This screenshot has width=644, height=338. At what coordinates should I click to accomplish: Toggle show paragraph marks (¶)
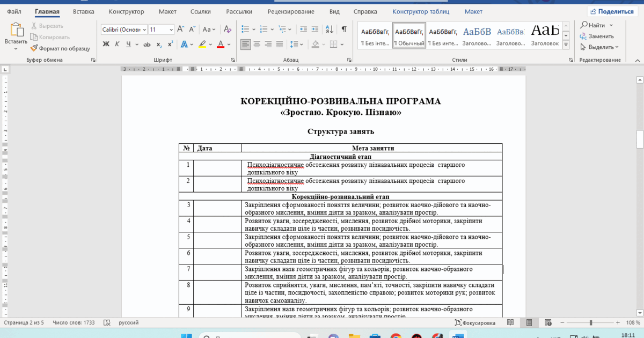pyautogui.click(x=344, y=30)
